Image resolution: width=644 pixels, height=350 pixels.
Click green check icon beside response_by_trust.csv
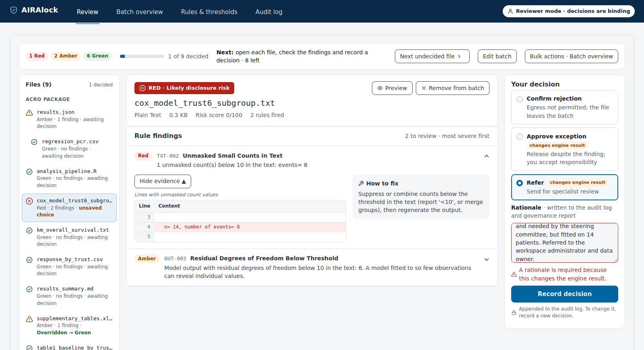click(x=29, y=260)
